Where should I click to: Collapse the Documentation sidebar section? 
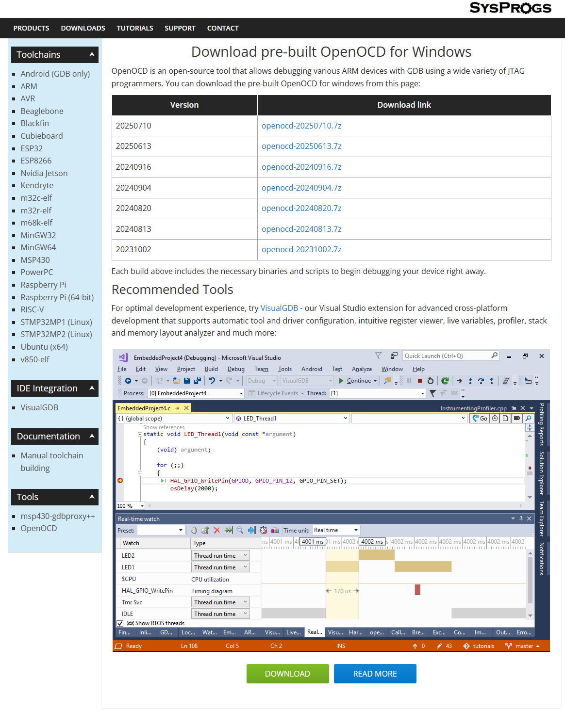[x=91, y=436]
